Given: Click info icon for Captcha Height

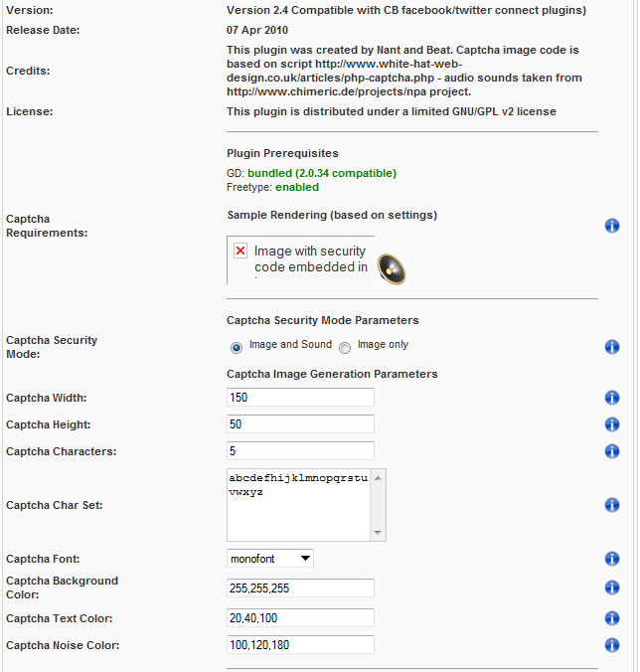Looking at the screenshot, I should point(612,424).
